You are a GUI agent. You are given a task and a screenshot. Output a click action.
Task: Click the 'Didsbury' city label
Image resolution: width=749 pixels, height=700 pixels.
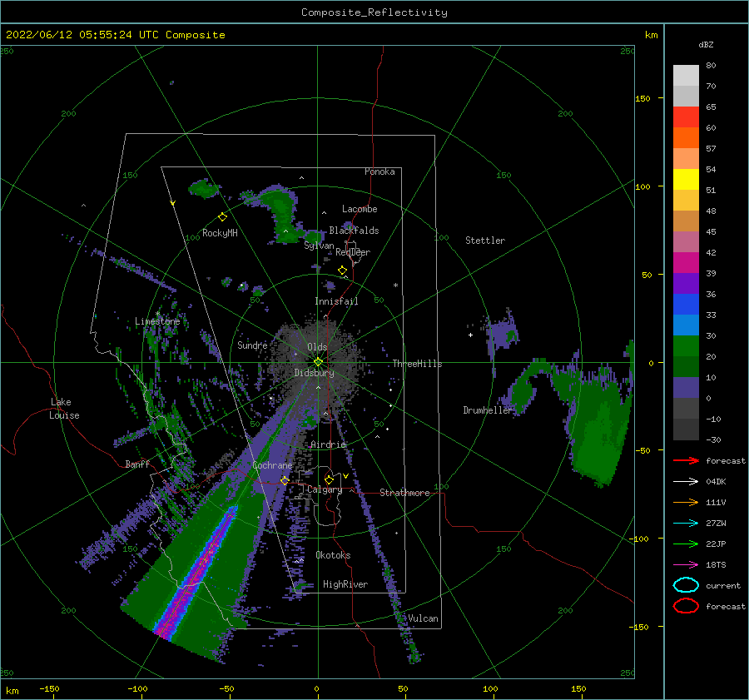click(x=314, y=373)
